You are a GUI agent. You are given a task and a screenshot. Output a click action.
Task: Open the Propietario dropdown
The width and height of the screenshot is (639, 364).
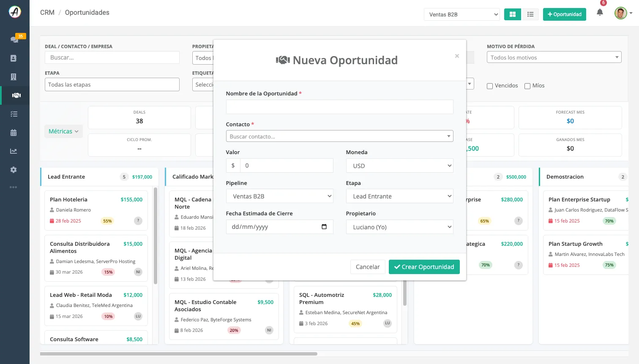click(399, 227)
